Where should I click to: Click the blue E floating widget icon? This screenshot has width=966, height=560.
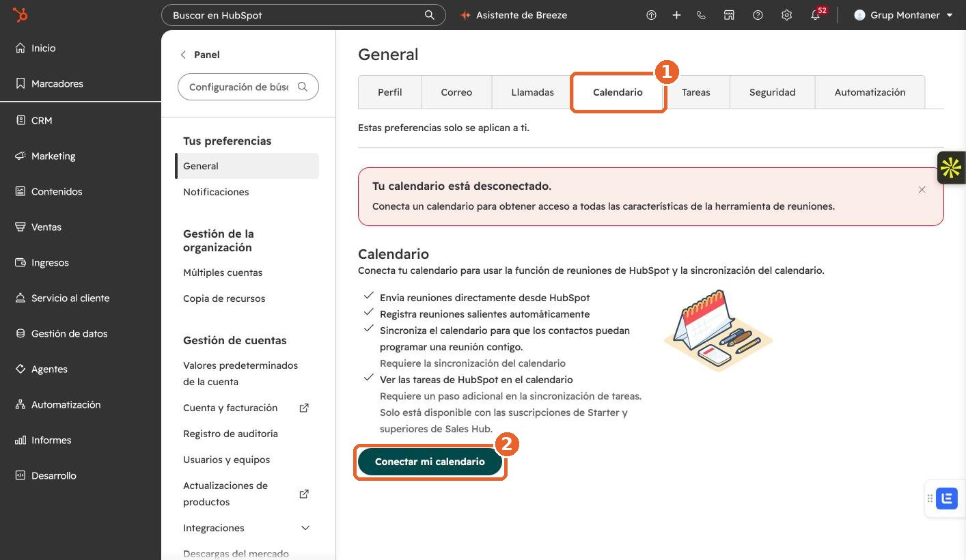pos(947,499)
